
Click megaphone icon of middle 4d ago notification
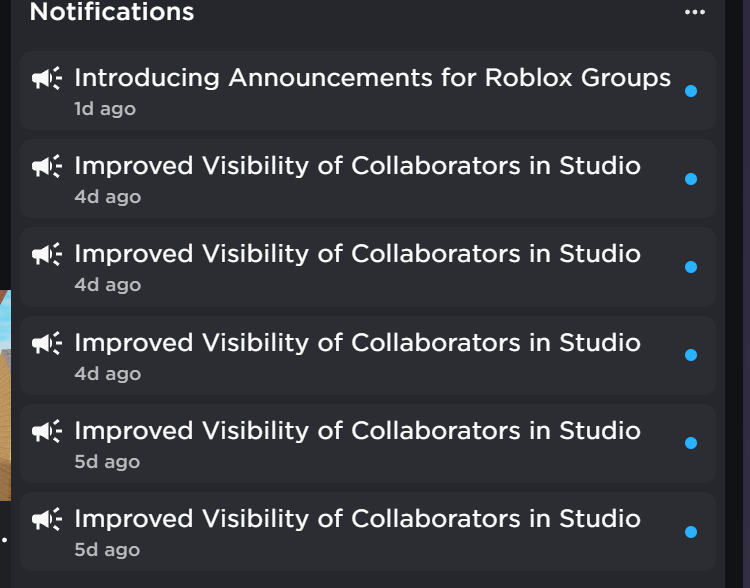click(47, 254)
